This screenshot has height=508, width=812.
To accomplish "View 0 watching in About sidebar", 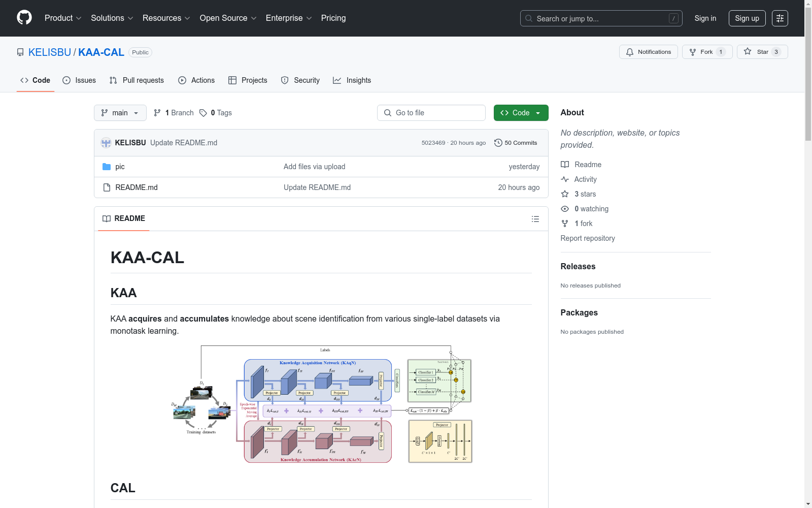I will tap(585, 209).
